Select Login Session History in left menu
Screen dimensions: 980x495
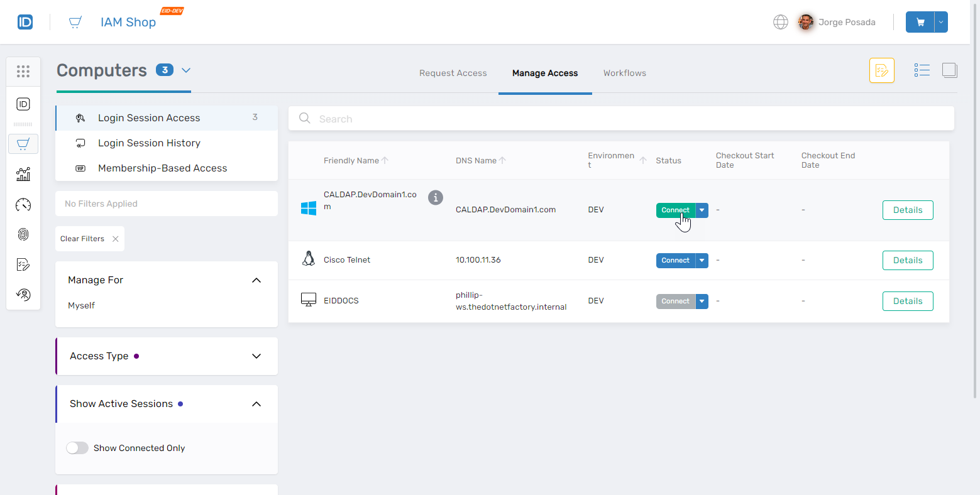(149, 143)
